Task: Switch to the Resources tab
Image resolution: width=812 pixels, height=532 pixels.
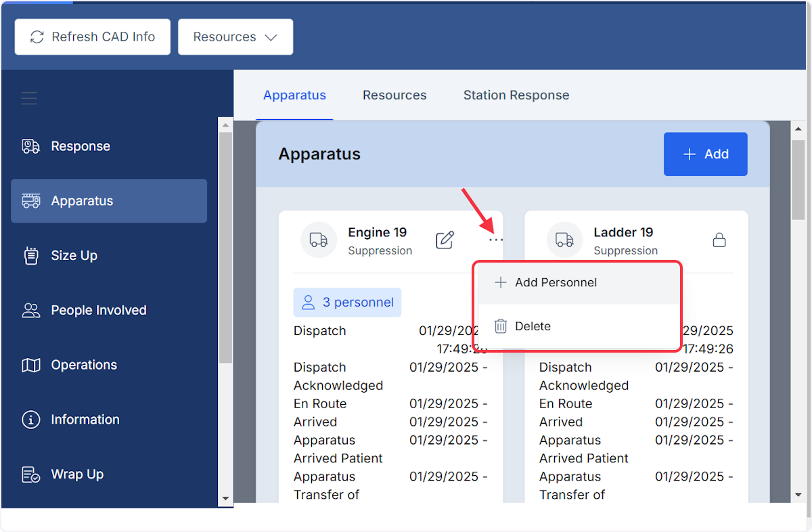Action: (394, 95)
